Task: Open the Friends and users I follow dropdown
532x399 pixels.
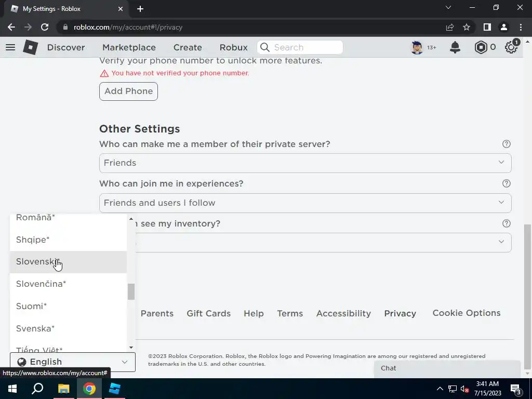Action: tap(305, 203)
